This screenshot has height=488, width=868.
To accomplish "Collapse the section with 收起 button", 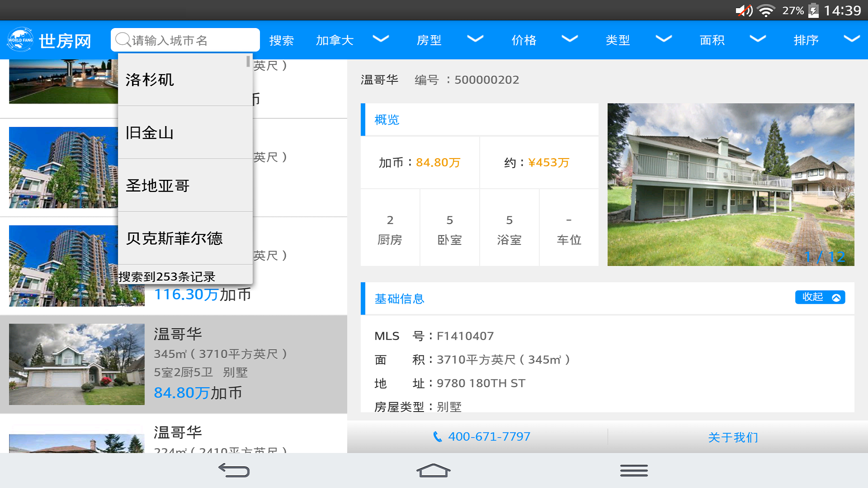I will (x=820, y=297).
